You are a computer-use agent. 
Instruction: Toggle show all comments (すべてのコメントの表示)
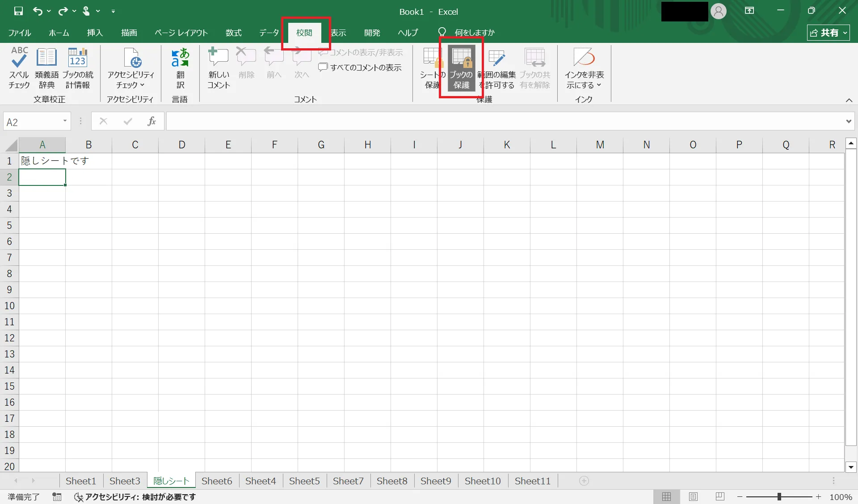[x=360, y=67]
